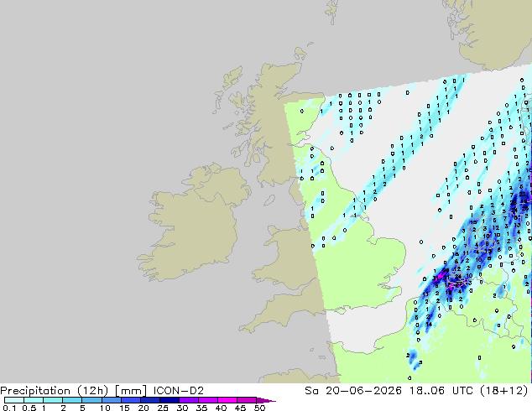Screen dimensions: 532x411
Task: Click the above-50 mm arrow tip of legend
Action: tap(266, 400)
